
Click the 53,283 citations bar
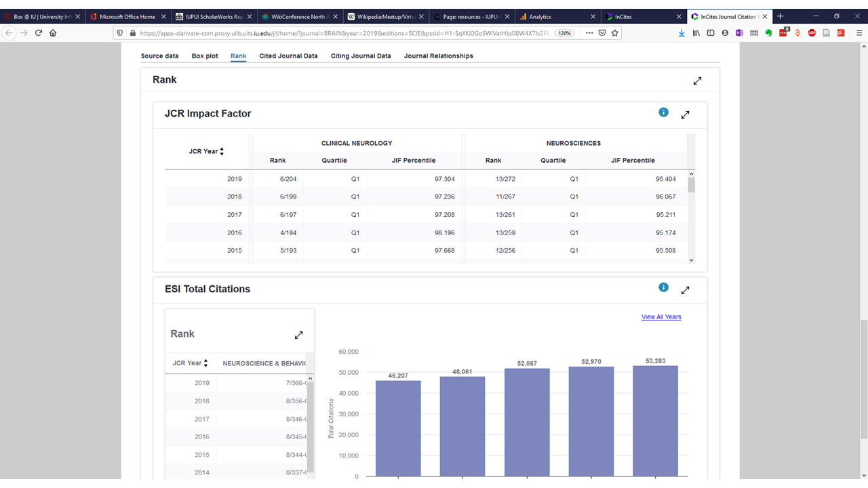(655, 421)
